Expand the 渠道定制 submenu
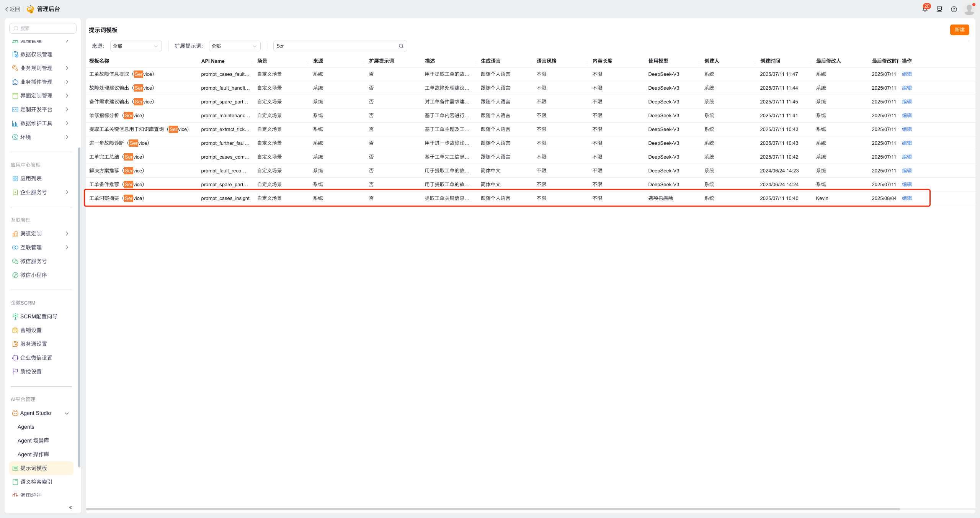Viewport: 980px width, 518px height. 67,234
